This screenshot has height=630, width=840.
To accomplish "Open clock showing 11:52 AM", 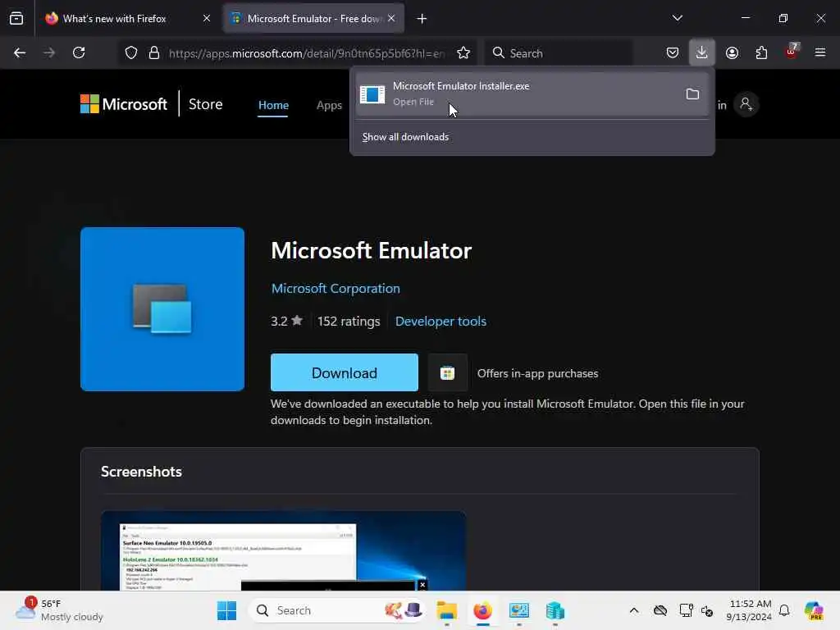I will tap(749, 610).
